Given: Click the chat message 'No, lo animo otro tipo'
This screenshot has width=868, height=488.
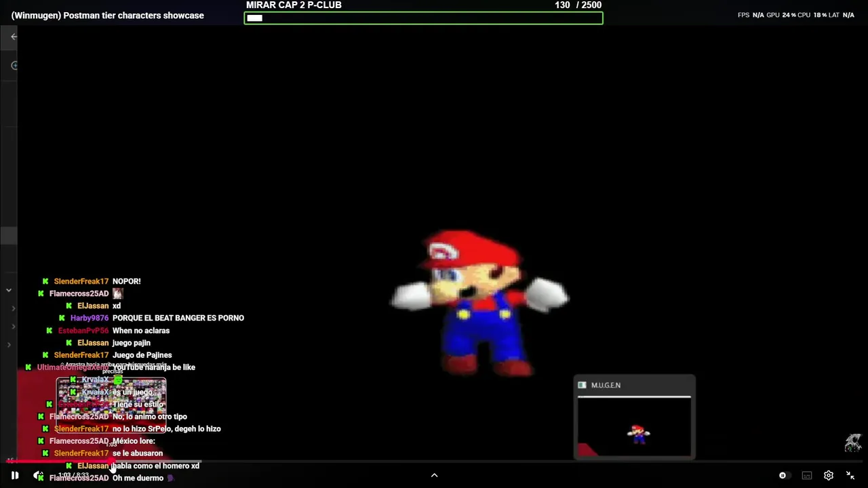Looking at the screenshot, I should coord(150,417).
